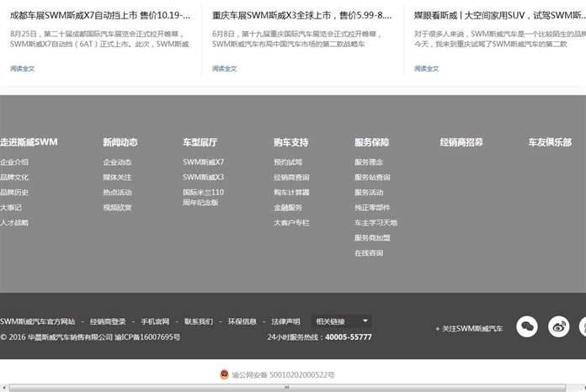The image size is (586, 392).
Task: Open 企业动态 news link
Action: [117, 162]
